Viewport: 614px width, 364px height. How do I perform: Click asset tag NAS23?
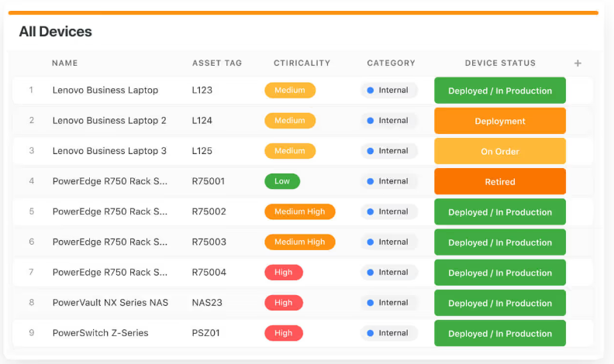tap(207, 303)
